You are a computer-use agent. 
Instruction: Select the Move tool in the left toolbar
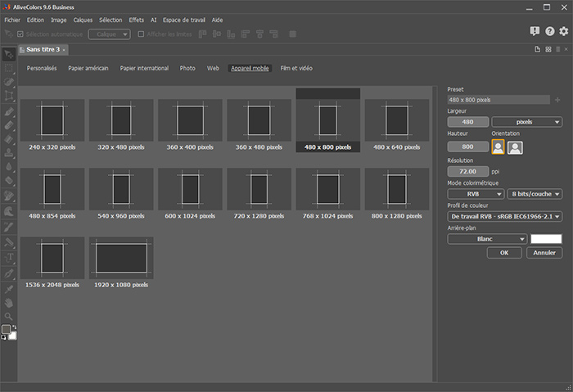click(8, 54)
